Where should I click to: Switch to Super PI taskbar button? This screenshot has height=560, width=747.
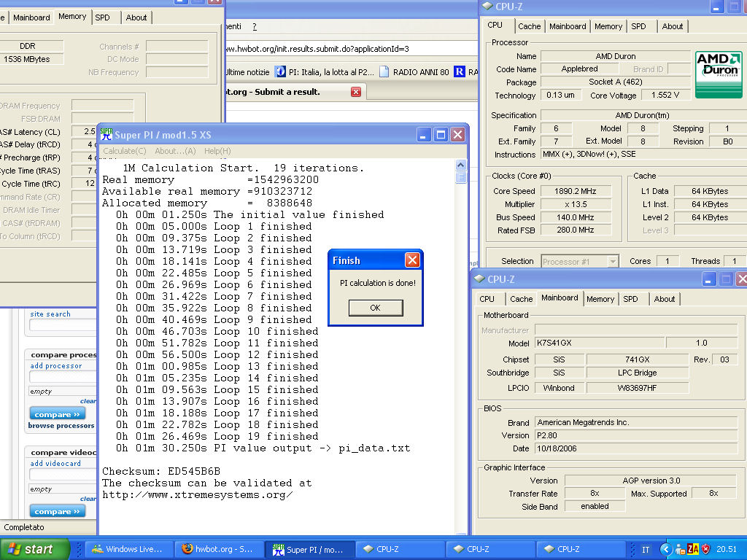309,550
